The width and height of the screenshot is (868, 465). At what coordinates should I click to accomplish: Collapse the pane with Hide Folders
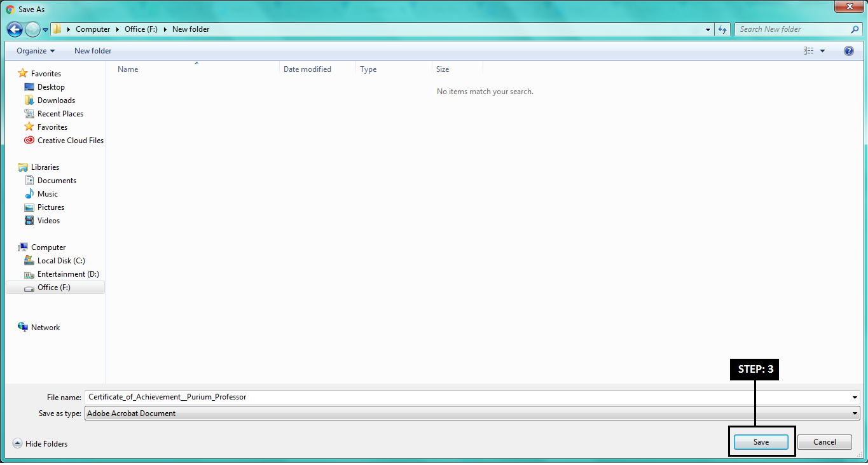point(40,444)
